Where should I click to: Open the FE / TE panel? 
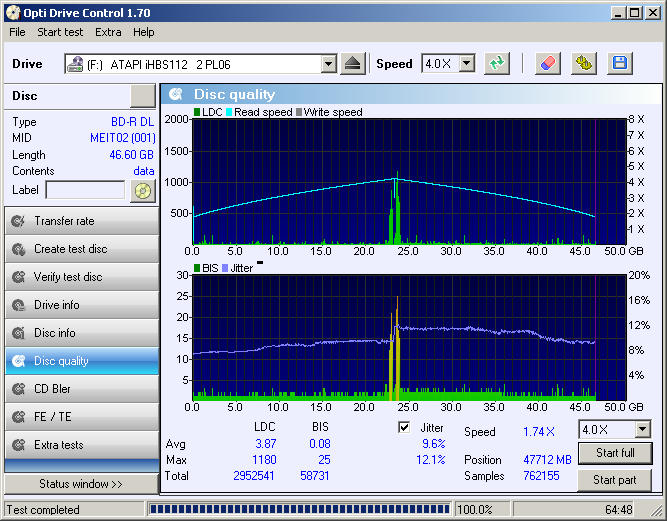pos(82,417)
